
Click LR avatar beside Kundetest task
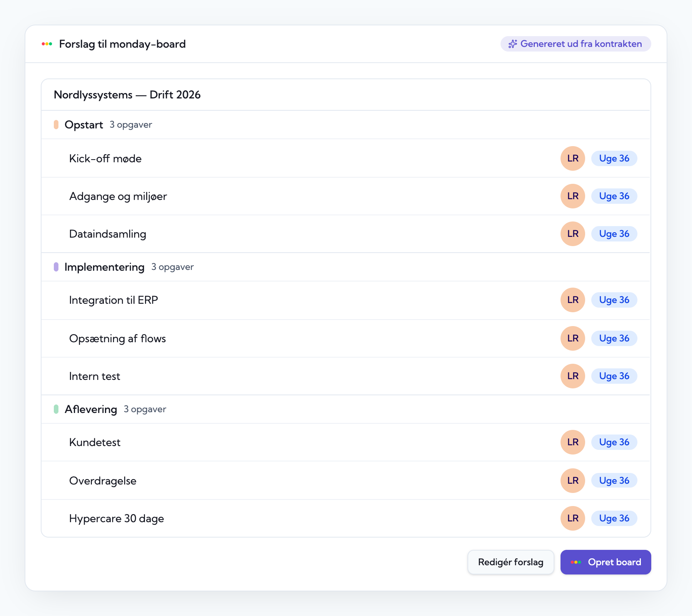pyautogui.click(x=572, y=442)
